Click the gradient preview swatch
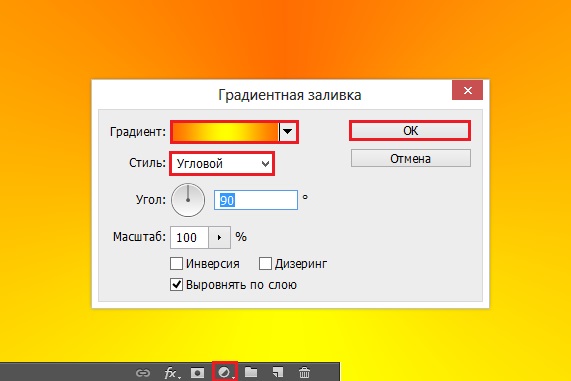Image resolution: width=571 pixels, height=381 pixels. pyautogui.click(x=225, y=132)
